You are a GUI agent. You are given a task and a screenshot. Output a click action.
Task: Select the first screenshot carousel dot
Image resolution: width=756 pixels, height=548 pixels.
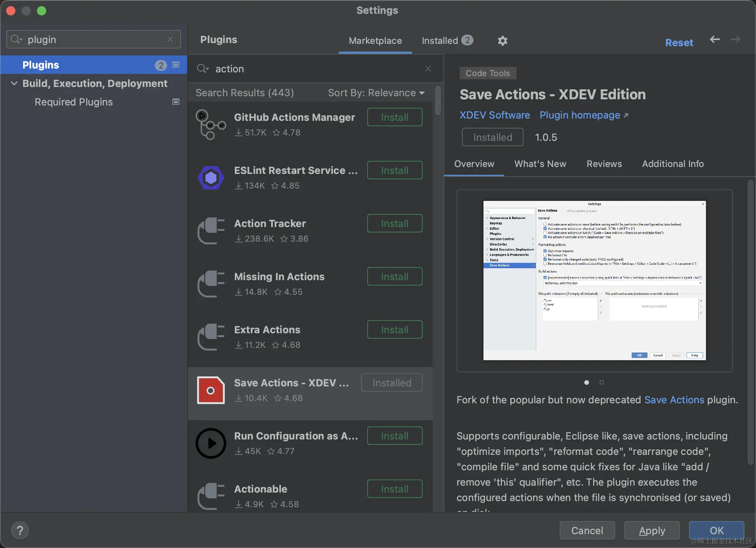[x=586, y=382]
